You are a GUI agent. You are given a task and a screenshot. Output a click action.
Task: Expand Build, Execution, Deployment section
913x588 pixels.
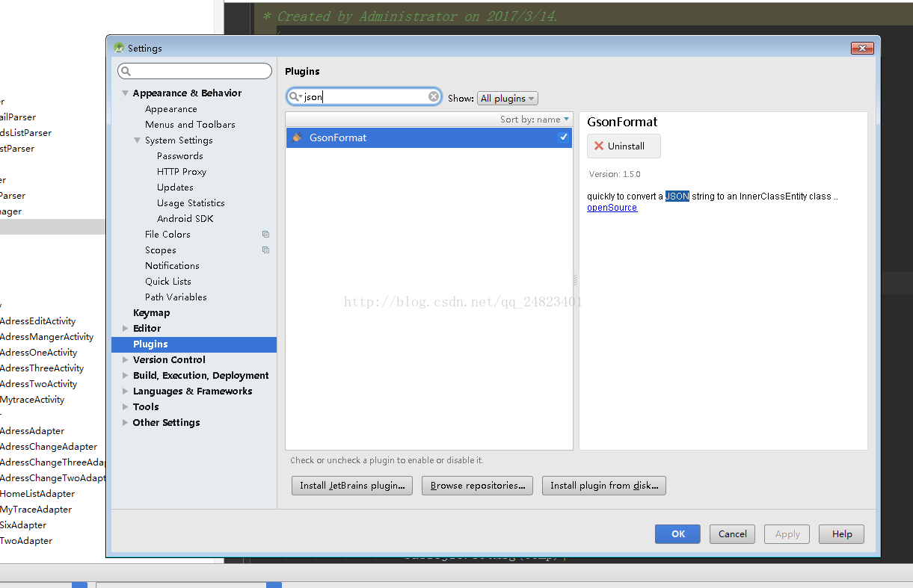pyautogui.click(x=126, y=376)
